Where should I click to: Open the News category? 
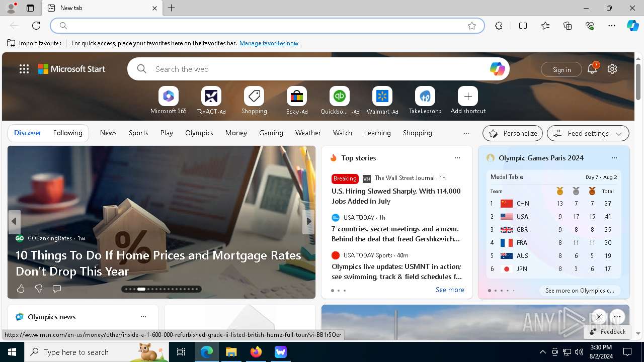click(x=108, y=133)
